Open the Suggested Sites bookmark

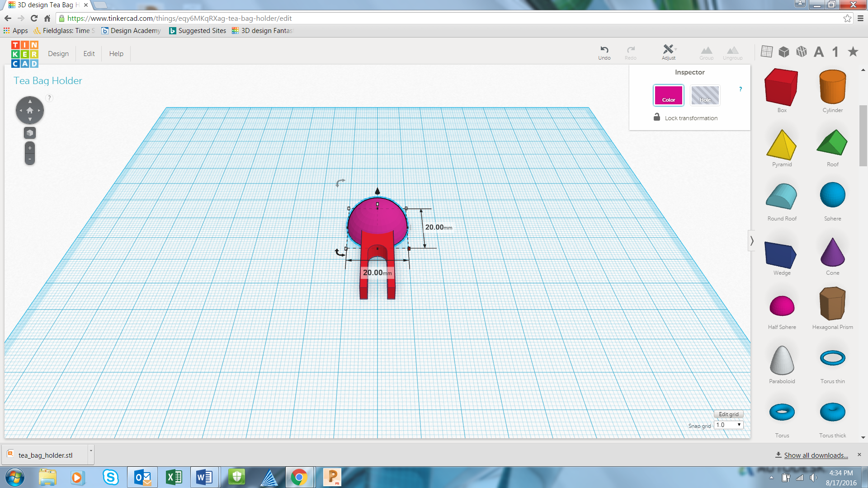click(x=198, y=31)
